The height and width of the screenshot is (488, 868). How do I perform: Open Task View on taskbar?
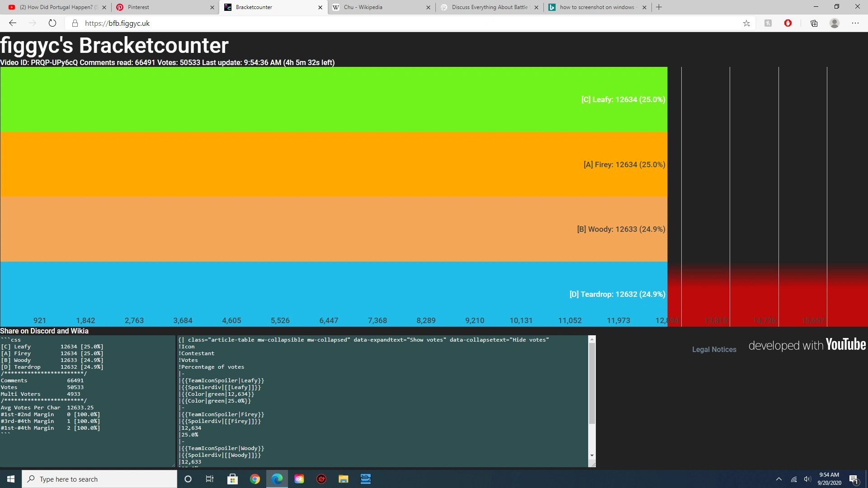coord(210,479)
